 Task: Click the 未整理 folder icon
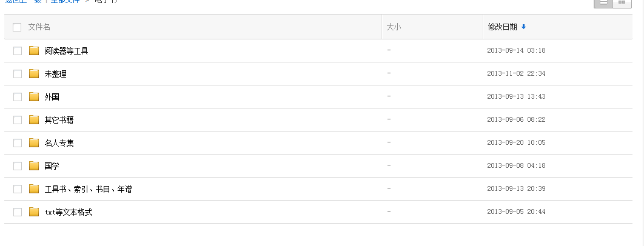pos(34,74)
